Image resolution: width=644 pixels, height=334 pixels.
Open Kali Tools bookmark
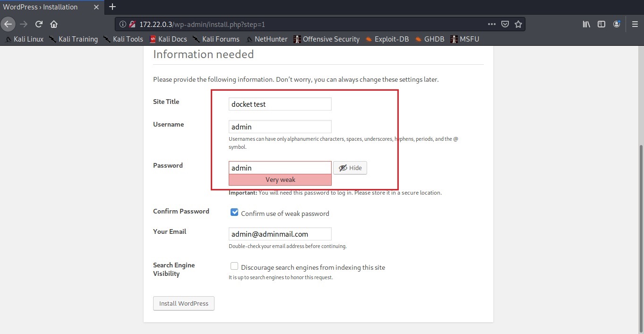tap(123, 39)
